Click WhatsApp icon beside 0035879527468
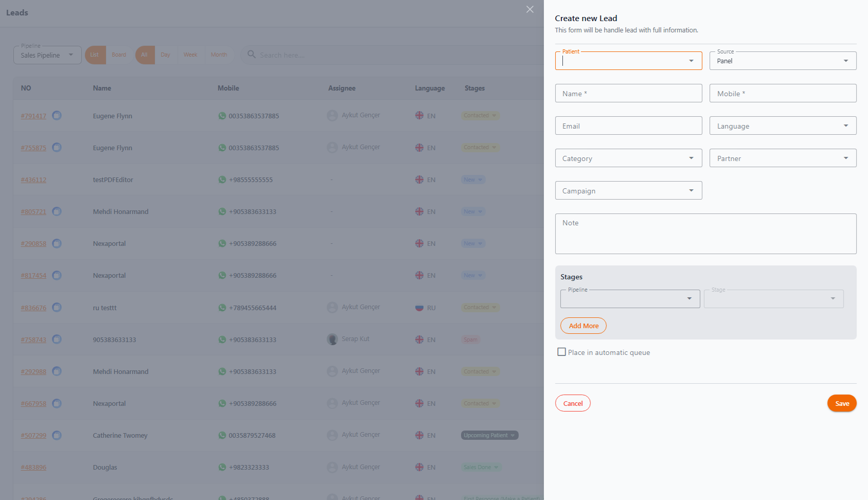This screenshot has width=868, height=500. click(x=222, y=435)
